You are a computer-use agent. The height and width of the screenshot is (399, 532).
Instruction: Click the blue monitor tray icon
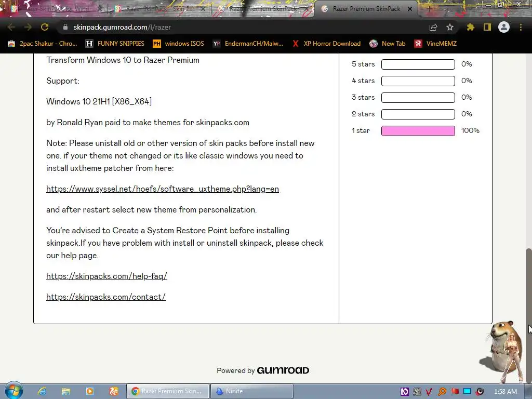(x=467, y=392)
